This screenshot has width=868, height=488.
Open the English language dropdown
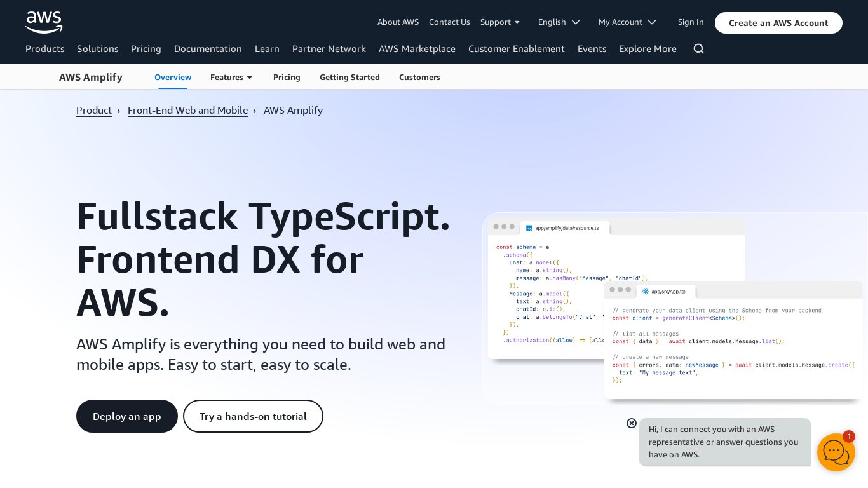(x=559, y=22)
